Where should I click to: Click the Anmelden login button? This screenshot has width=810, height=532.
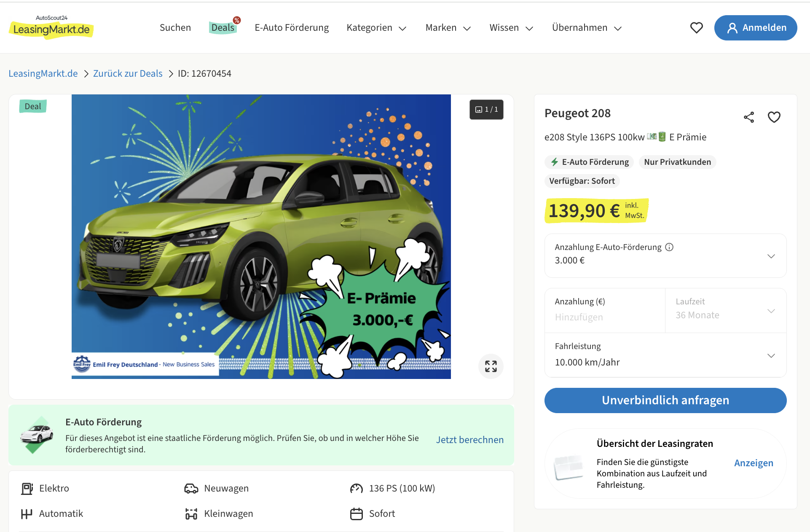(755, 28)
